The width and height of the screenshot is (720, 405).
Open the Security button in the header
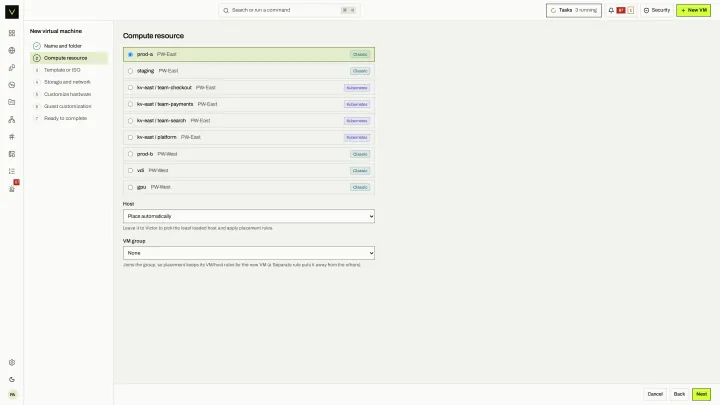pos(657,10)
